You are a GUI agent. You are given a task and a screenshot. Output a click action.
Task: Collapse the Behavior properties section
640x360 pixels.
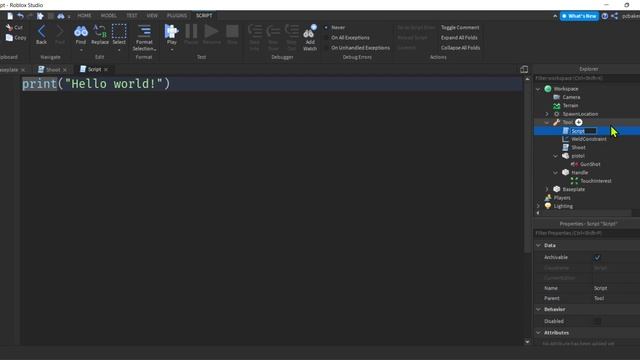tap(538, 309)
